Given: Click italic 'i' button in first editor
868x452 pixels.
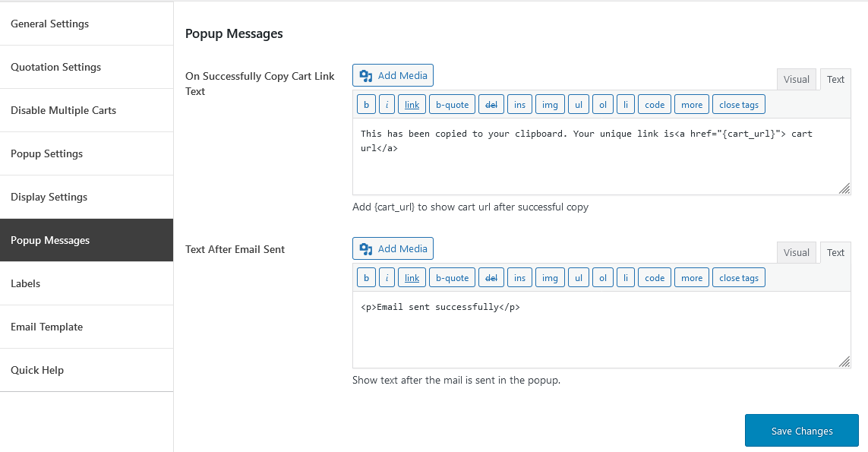Looking at the screenshot, I should 387,104.
